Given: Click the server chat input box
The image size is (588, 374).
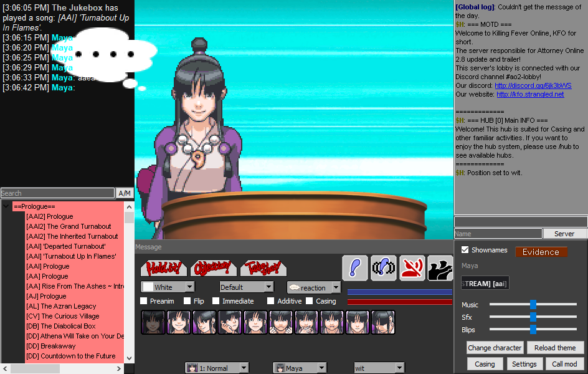Looking at the screenshot, I should point(521,222).
